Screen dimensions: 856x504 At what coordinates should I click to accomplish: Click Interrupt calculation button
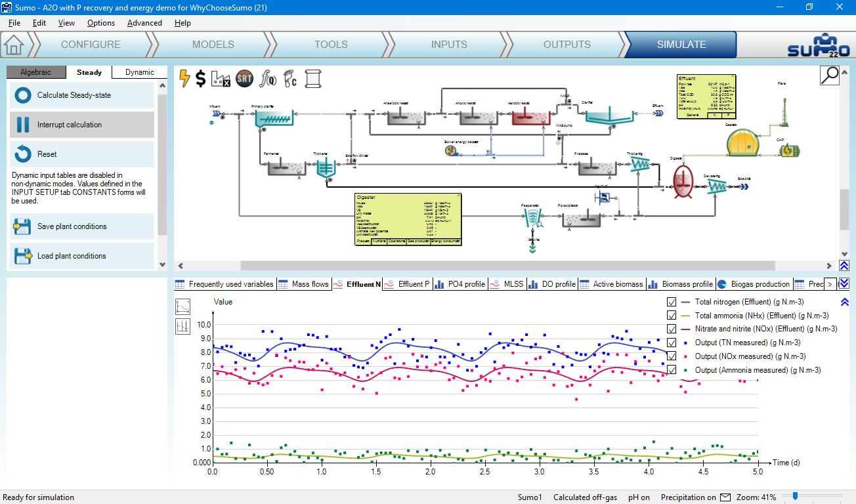pyautogui.click(x=82, y=125)
